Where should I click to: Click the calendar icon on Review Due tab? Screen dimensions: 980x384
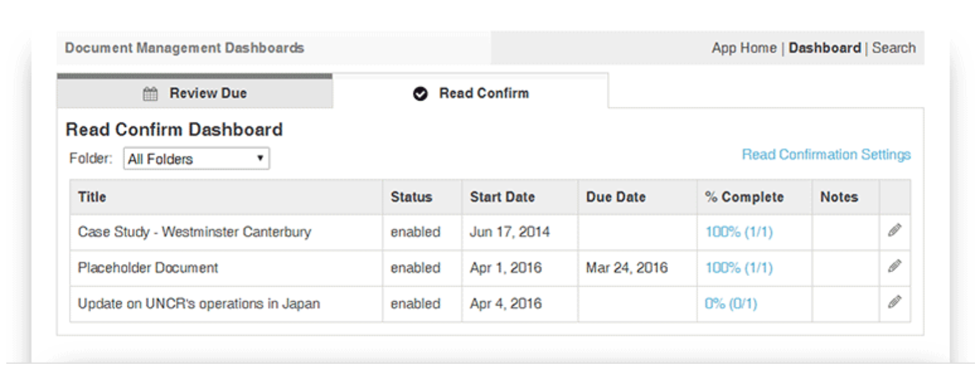pos(150,94)
